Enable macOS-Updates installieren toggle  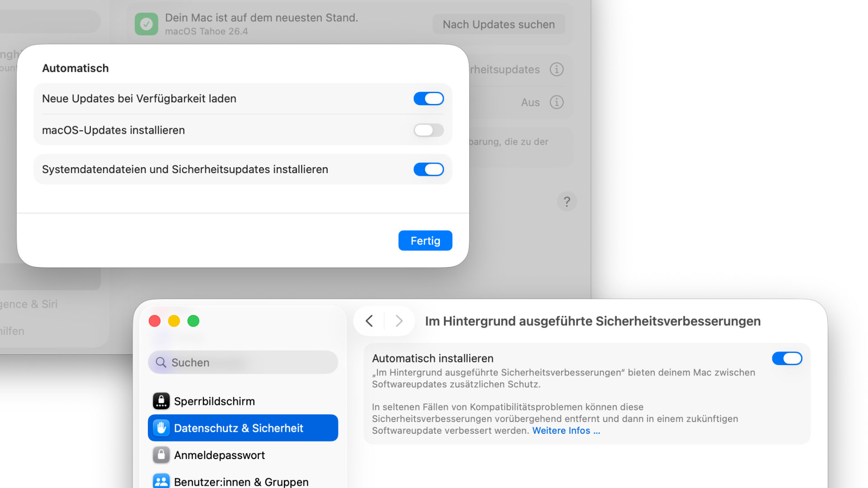pos(428,130)
